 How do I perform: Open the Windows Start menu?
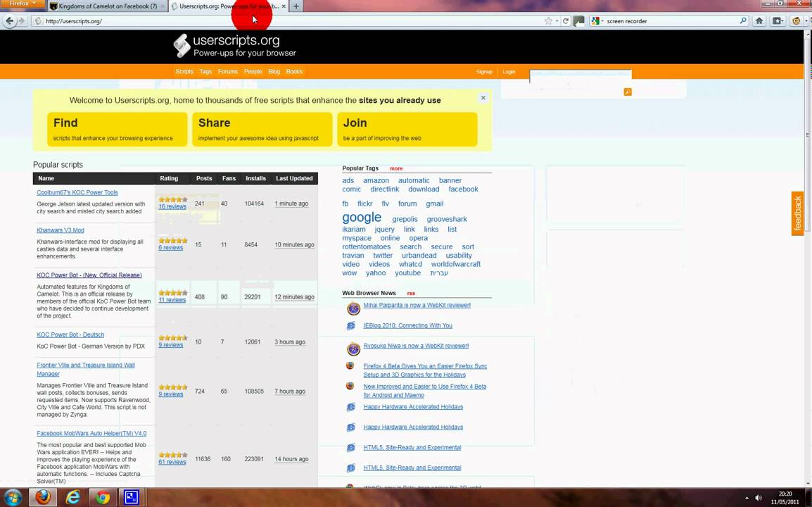coord(13,498)
